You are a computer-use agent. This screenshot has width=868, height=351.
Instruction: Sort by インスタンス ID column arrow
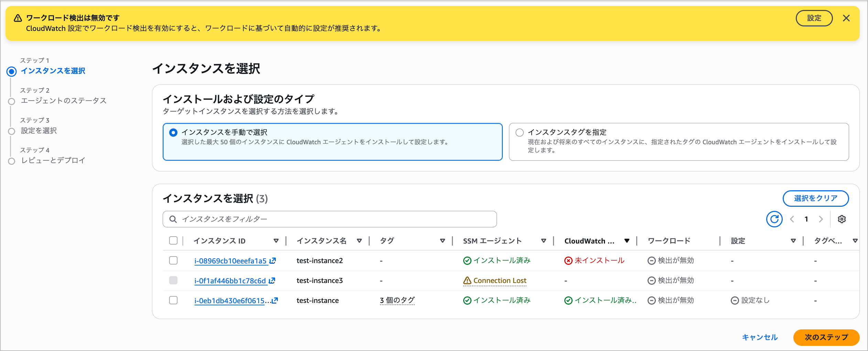[276, 241]
